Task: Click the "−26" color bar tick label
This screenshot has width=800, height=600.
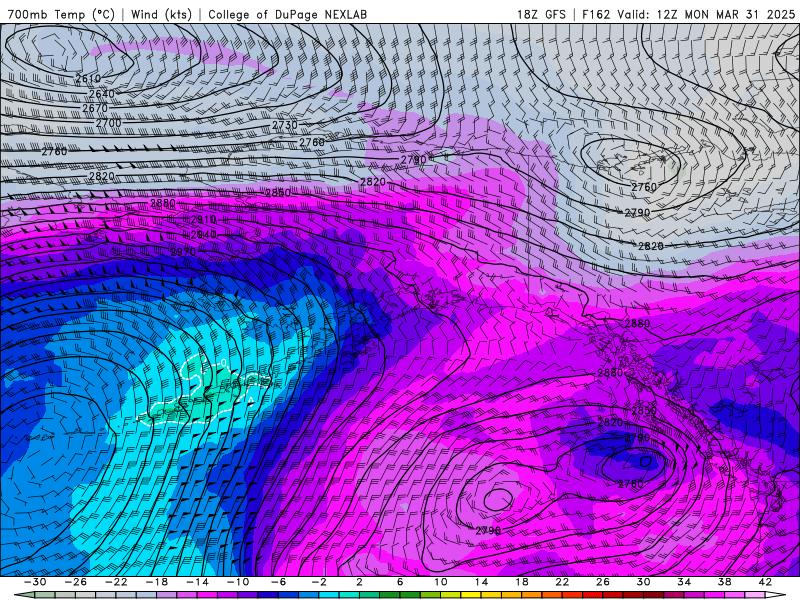Action: [76, 582]
